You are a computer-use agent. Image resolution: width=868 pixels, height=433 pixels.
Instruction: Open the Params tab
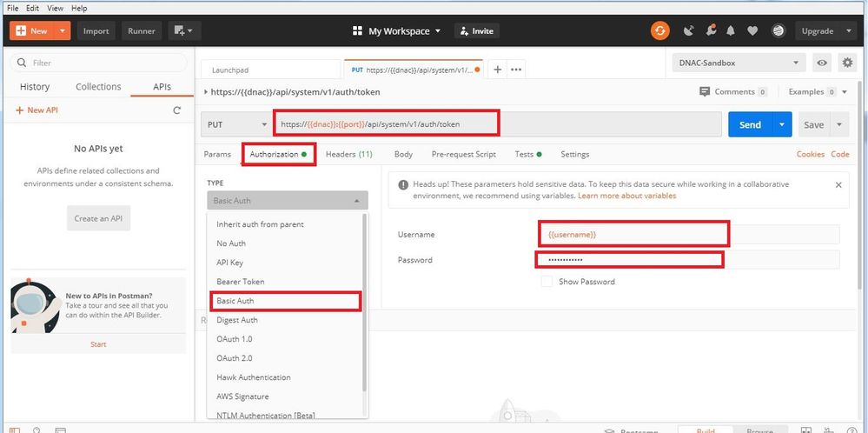click(x=217, y=155)
